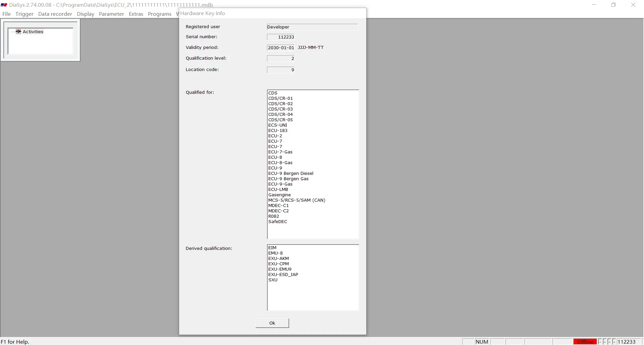This screenshot has height=345, width=644.
Task: Click the Location code field
Action: [281, 70]
